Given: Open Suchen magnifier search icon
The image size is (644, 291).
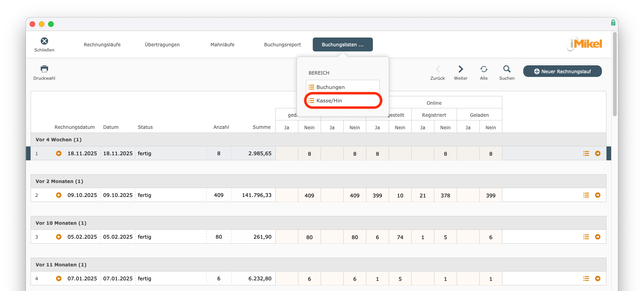Looking at the screenshot, I should pos(507,69).
